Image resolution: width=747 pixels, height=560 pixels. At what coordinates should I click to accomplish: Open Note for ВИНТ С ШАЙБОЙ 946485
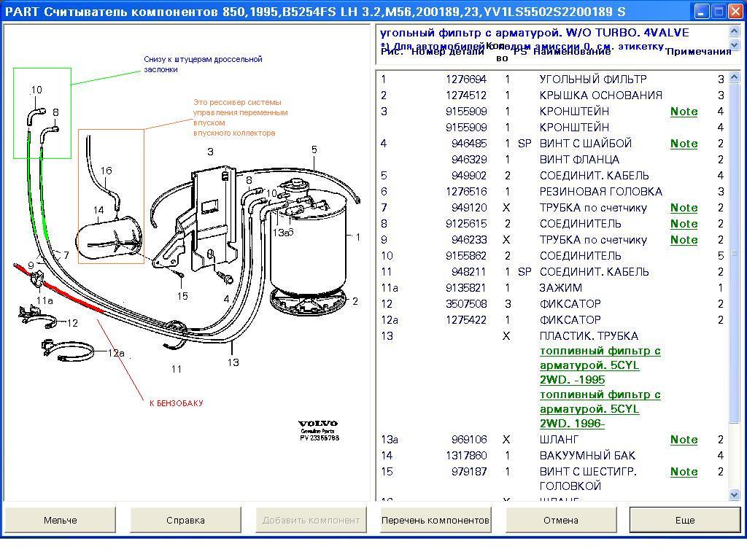(684, 144)
